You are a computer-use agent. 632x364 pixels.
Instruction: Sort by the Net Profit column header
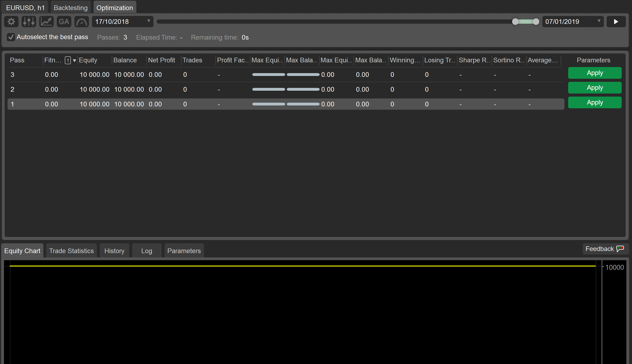click(x=161, y=60)
